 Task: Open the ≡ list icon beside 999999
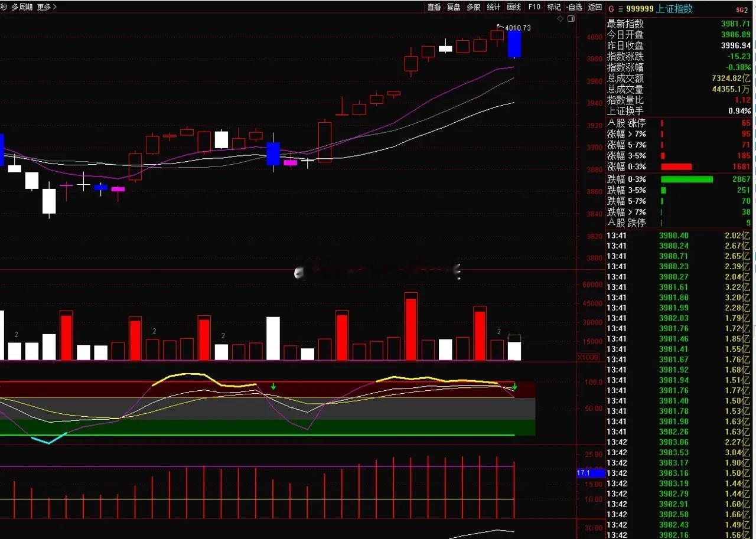click(x=621, y=9)
